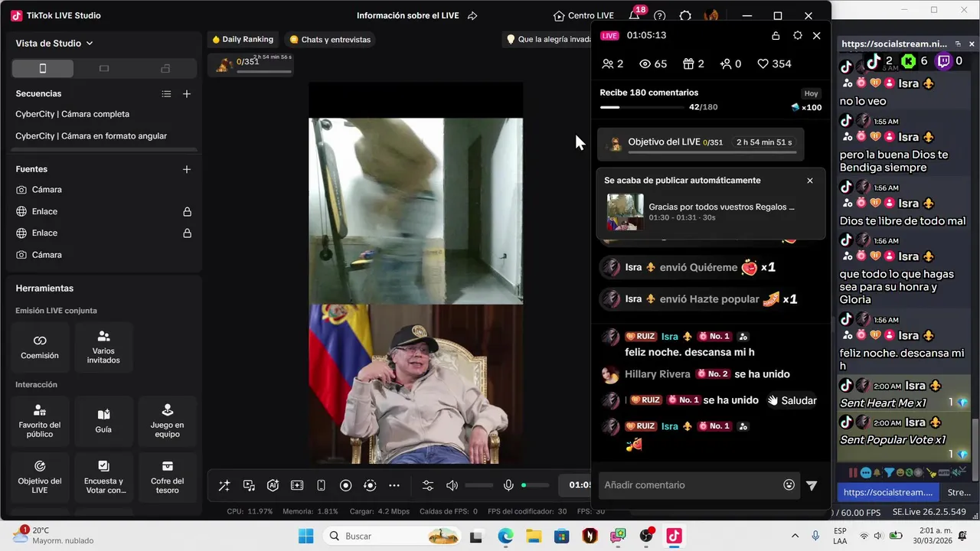Adjust the speaker volume slider
Screen dimensions: 980x551
pyautogui.click(x=479, y=485)
